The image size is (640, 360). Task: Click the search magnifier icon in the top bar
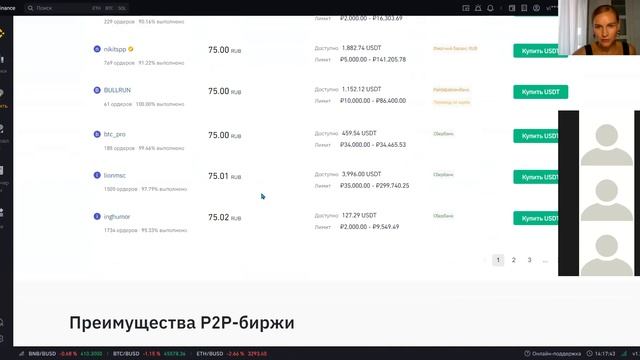(30, 8)
